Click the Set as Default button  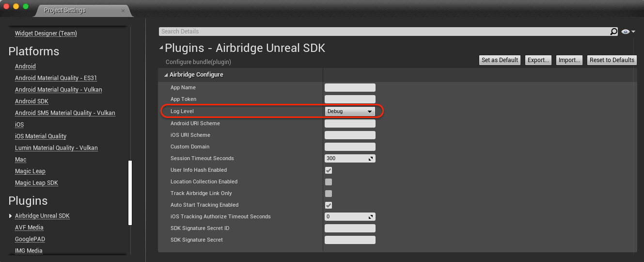pos(500,60)
